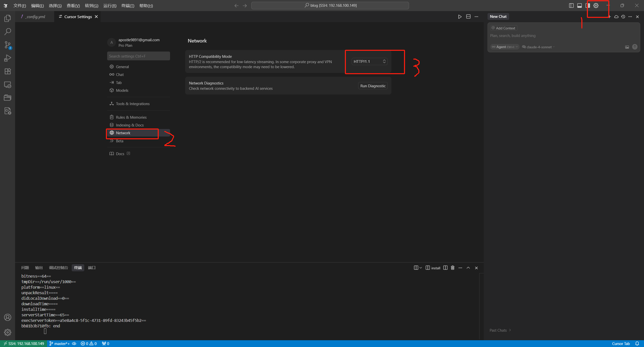Screen dimensions: 644x347
Task: Open the 终端(T) menu
Action: tap(128, 6)
